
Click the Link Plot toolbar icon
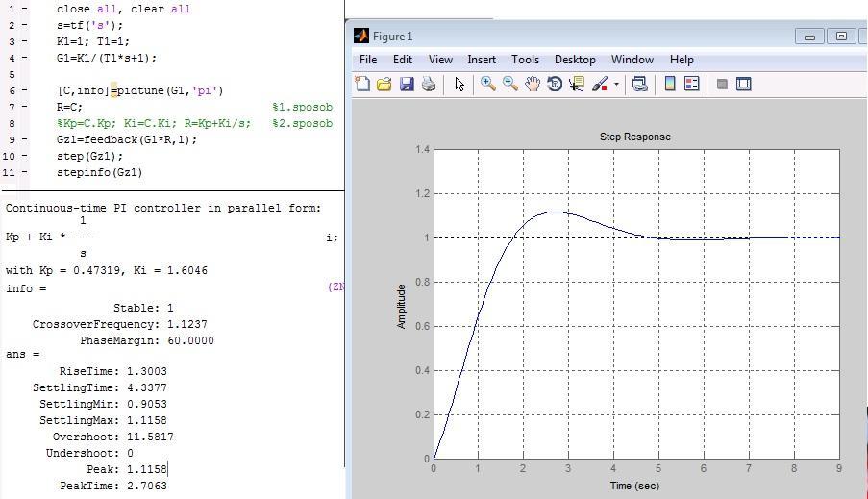pyautogui.click(x=640, y=85)
